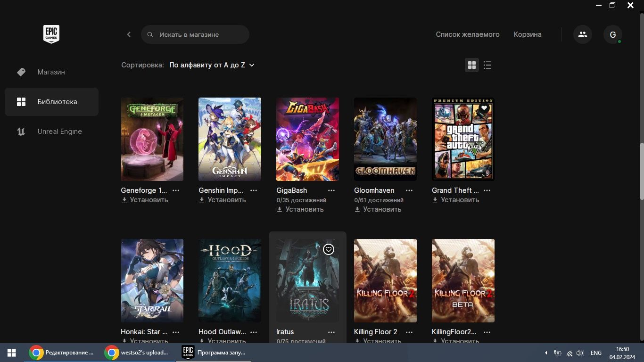Open the volume speaker tray icon
The height and width of the screenshot is (362, 644).
580,353
